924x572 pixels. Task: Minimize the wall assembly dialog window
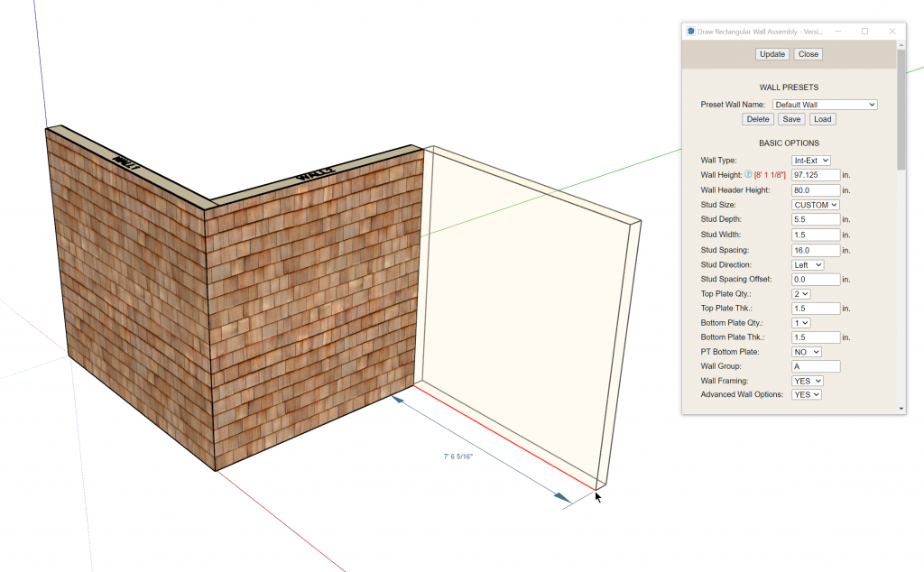click(836, 31)
